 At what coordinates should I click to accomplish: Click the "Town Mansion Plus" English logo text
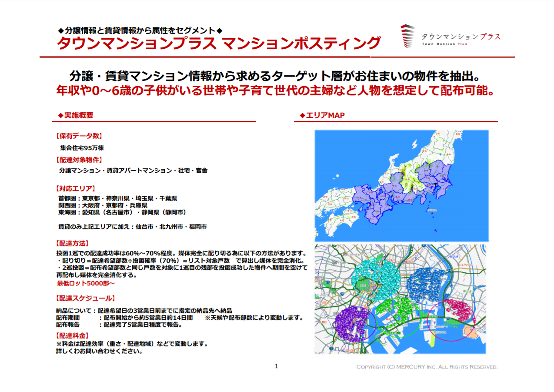click(444, 44)
